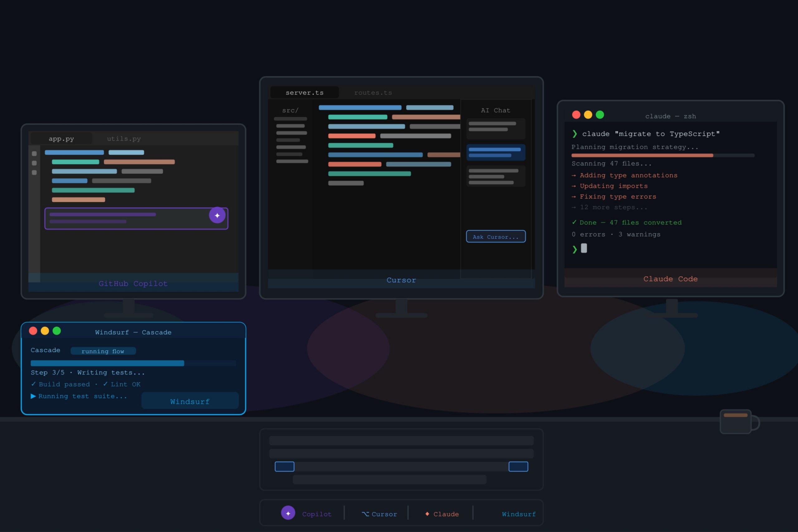
Task: Click the Cascade progress bar
Action: [133, 363]
